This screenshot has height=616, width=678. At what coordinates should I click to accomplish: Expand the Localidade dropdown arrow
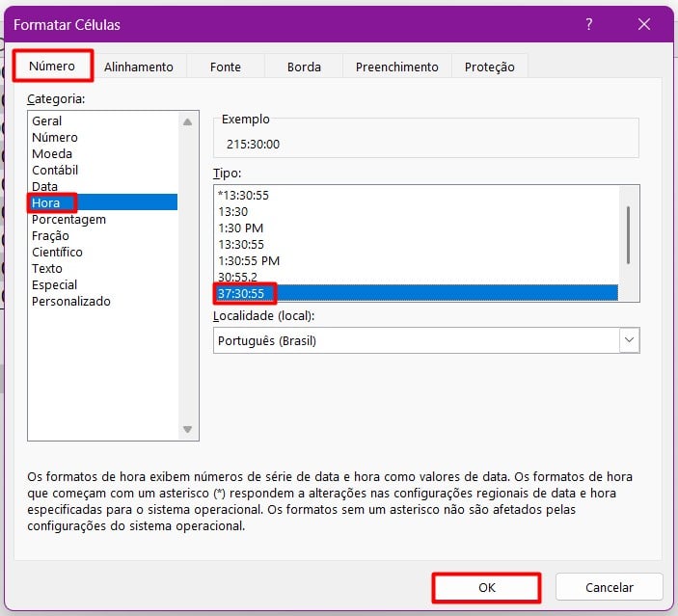click(x=630, y=340)
